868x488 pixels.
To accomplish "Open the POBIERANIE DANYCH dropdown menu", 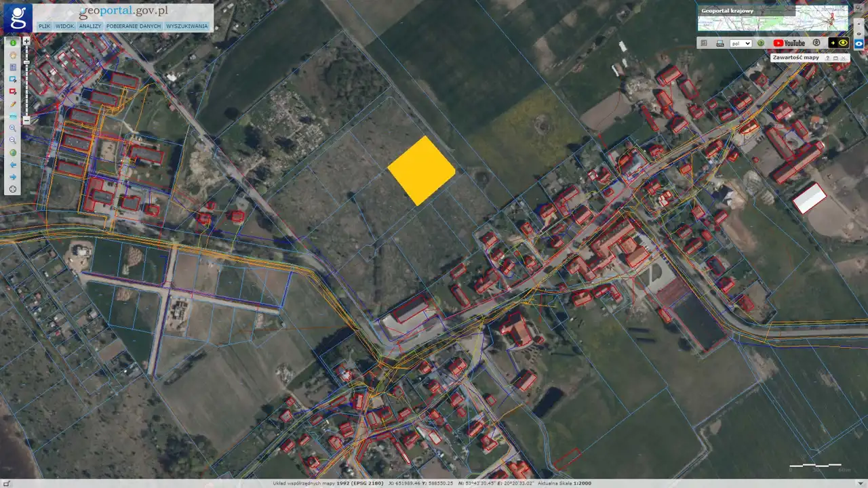I will click(134, 26).
